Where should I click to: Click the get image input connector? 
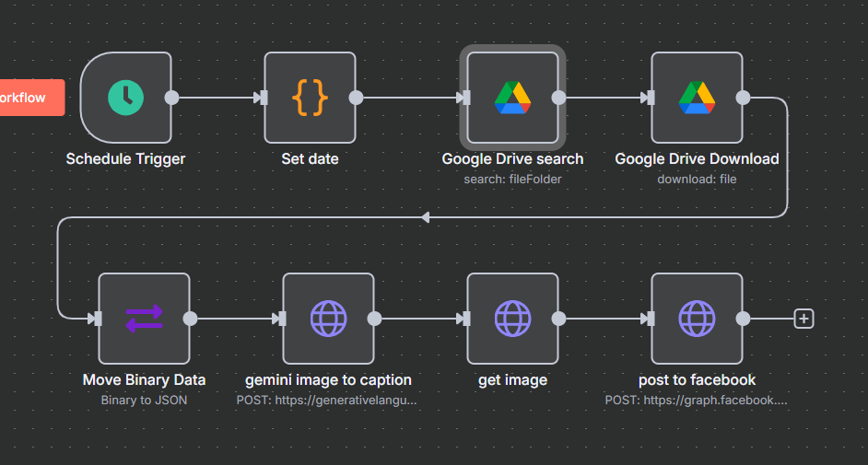(466, 319)
